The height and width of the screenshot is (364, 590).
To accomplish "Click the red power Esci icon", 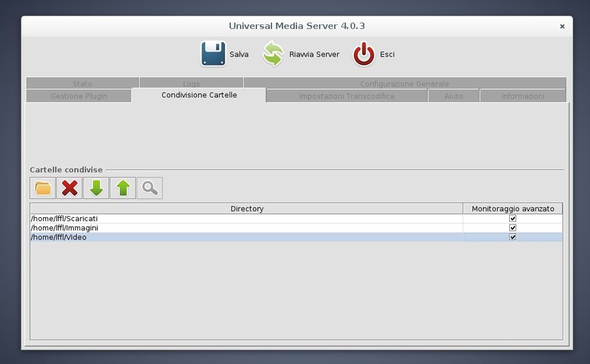I will pyautogui.click(x=364, y=54).
